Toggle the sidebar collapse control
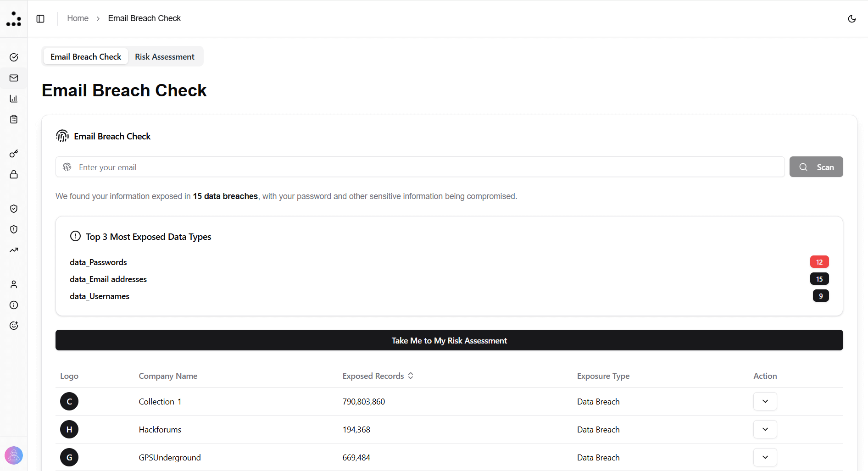 tap(40, 18)
